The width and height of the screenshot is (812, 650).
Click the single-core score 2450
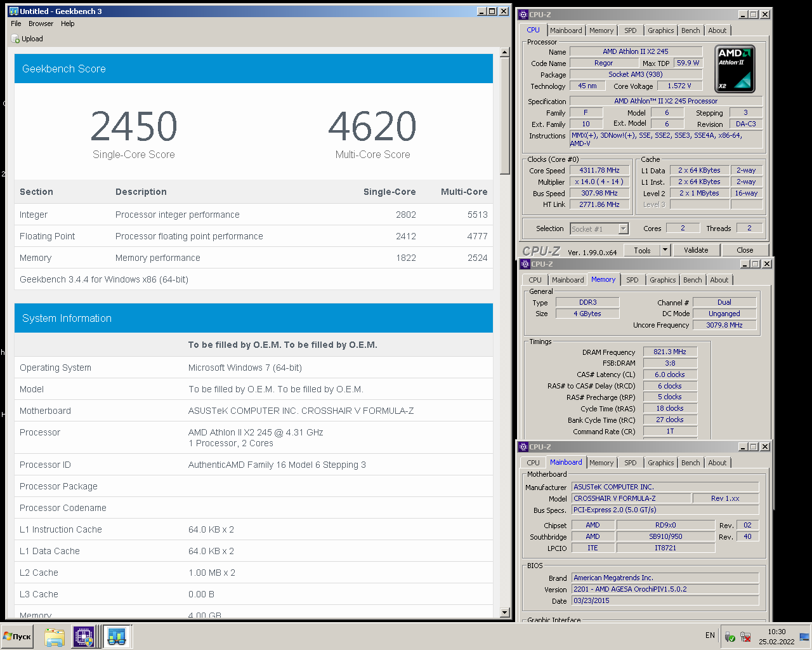[134, 126]
